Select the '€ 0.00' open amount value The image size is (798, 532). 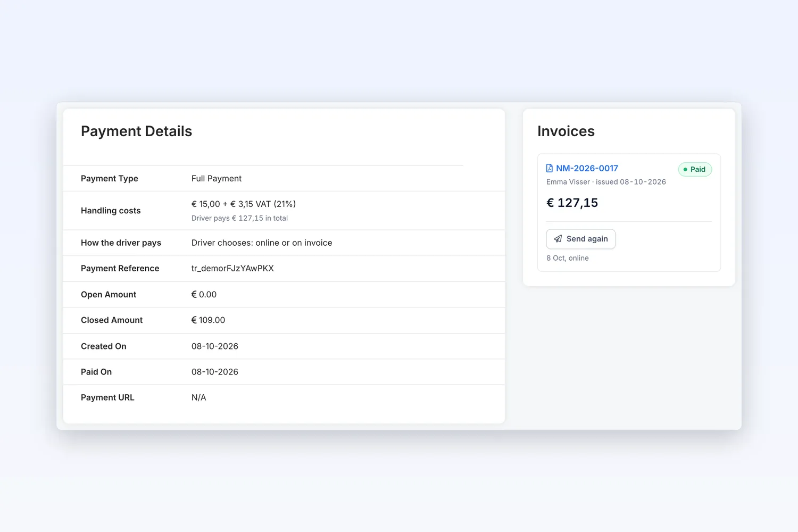204,295
